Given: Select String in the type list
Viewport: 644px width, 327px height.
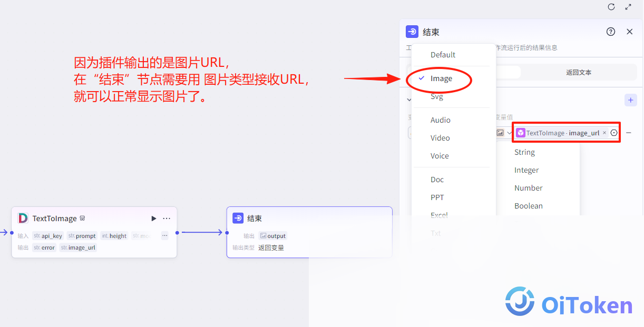Looking at the screenshot, I should [525, 152].
